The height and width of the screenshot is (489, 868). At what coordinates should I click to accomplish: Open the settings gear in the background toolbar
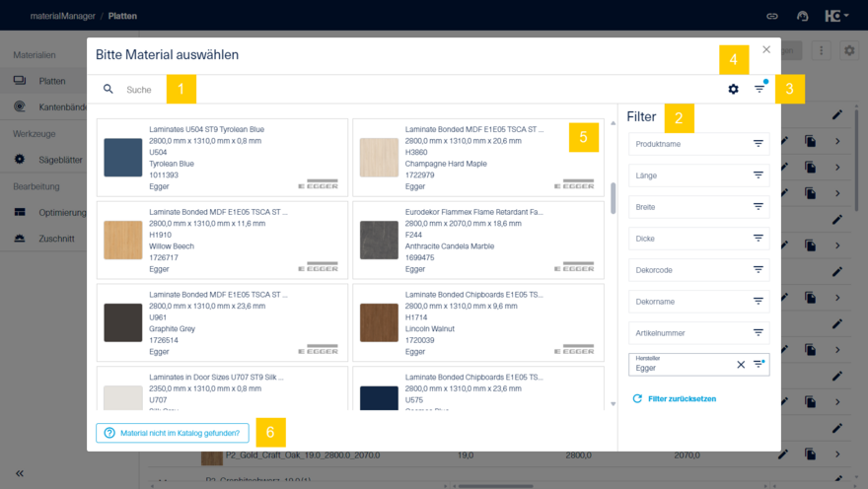click(849, 51)
